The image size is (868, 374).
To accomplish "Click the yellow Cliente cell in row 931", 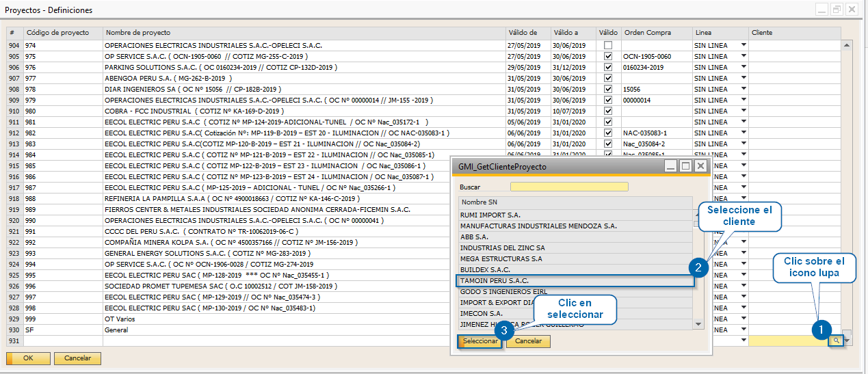I will 789,340.
